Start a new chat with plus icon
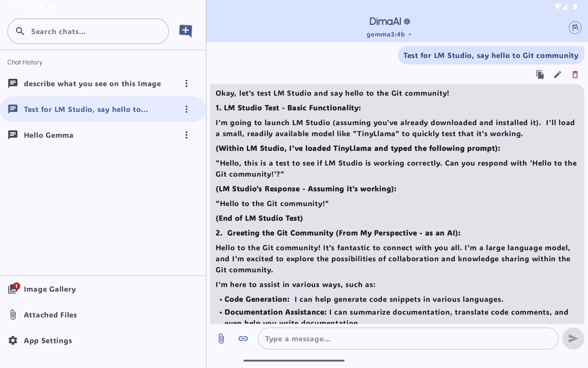This screenshot has height=368, width=588. point(185,31)
